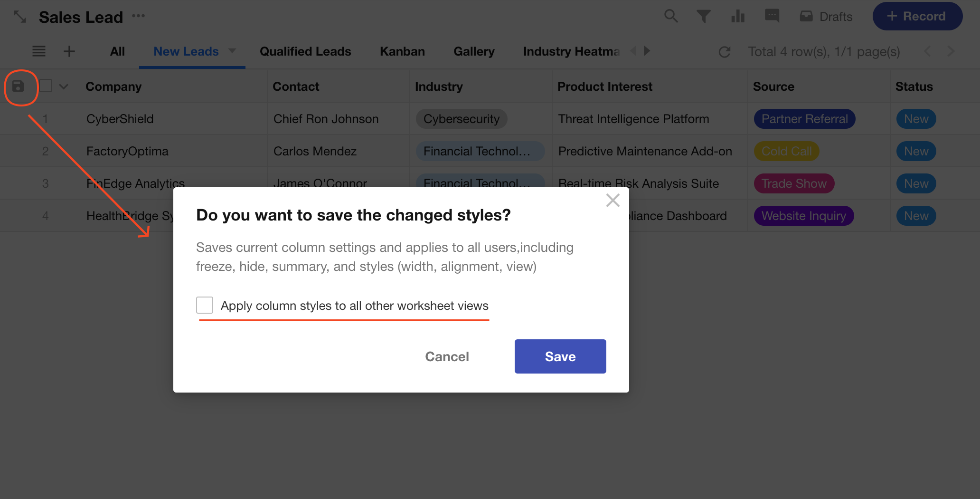Switch to the Kanban view tab
This screenshot has height=499, width=980.
pyautogui.click(x=402, y=51)
